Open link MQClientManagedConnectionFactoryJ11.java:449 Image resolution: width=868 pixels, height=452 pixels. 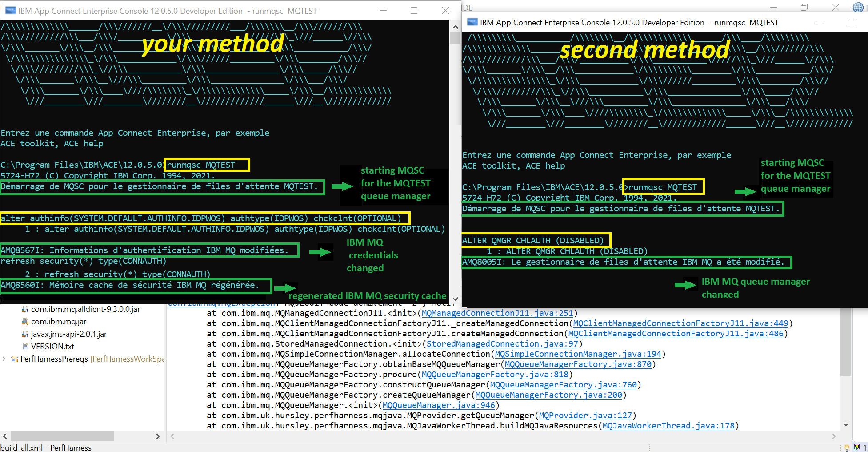click(681, 323)
